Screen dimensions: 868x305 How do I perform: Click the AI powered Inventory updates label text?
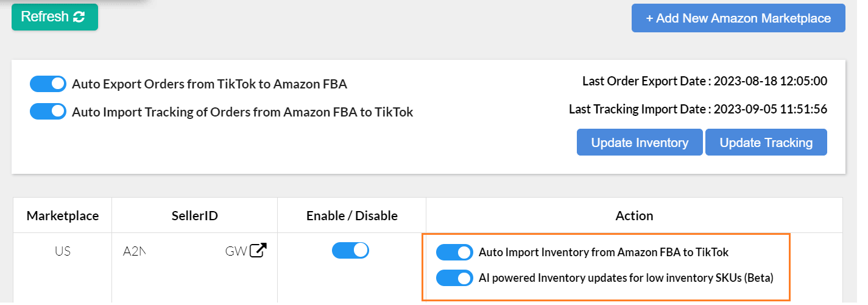pos(626,279)
